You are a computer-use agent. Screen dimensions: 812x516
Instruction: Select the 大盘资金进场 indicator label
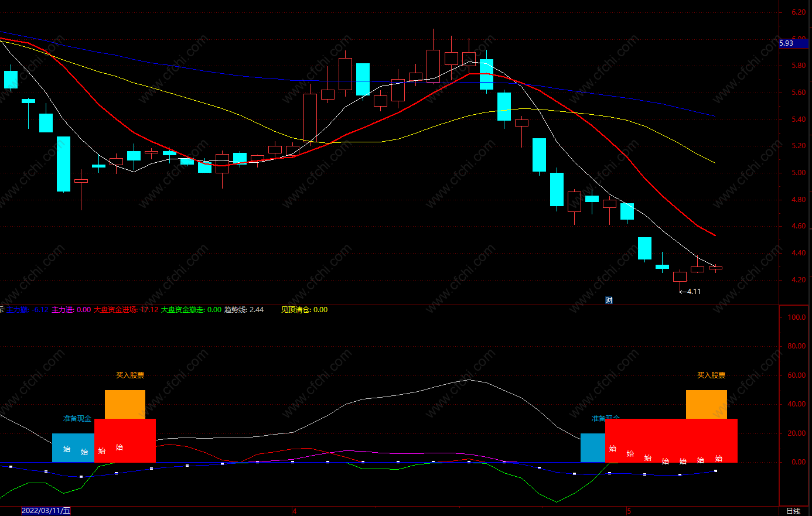pyautogui.click(x=126, y=310)
